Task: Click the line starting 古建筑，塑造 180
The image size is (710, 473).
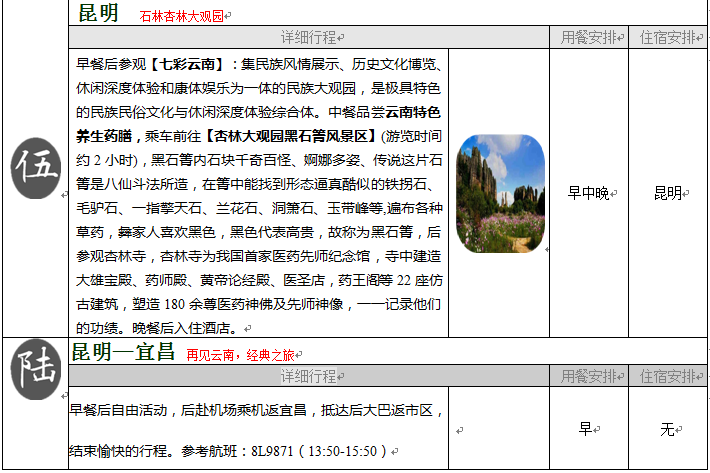Action: (x=258, y=304)
